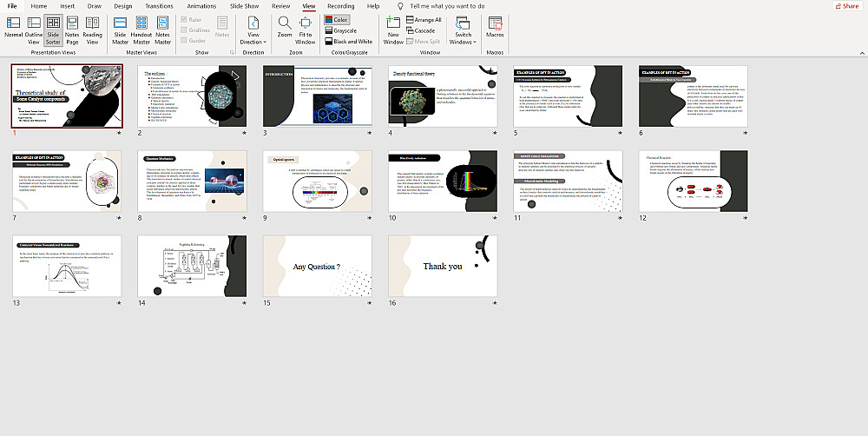This screenshot has width=868, height=436.
Task: Select slide 1 title thumbnail
Action: (x=67, y=96)
